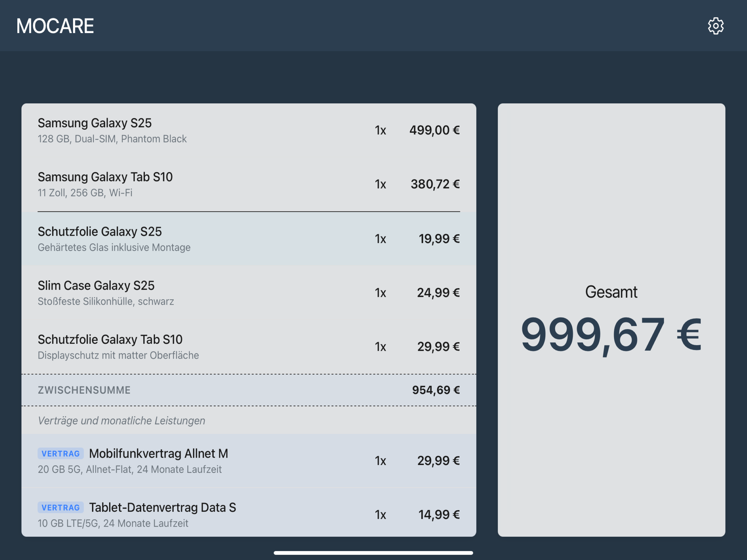Select the Schutzfolie Galaxy Tab S10 row
The image size is (747, 560).
coord(249,347)
